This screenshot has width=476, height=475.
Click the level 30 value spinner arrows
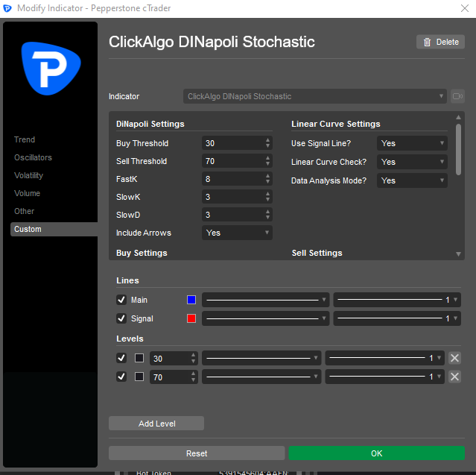coord(194,359)
